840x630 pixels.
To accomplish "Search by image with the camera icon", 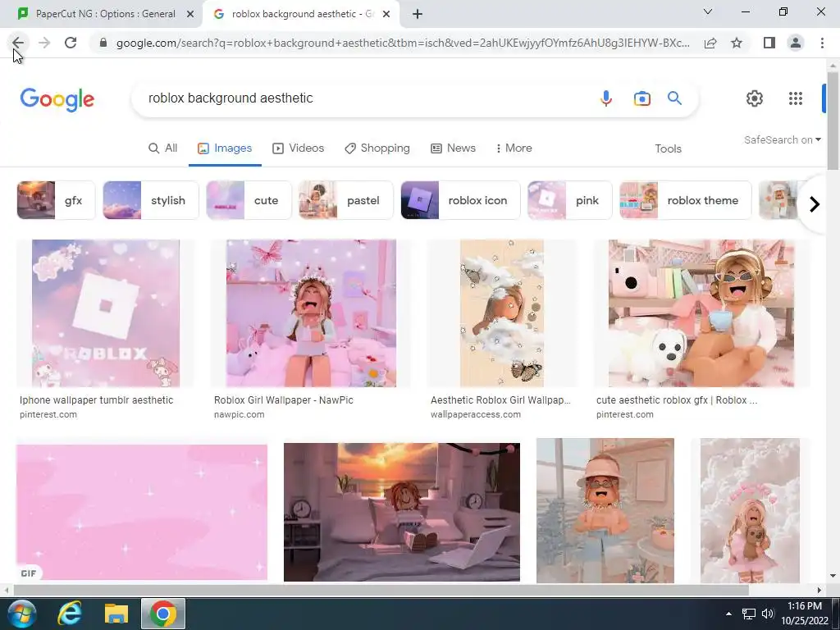I will [641, 98].
